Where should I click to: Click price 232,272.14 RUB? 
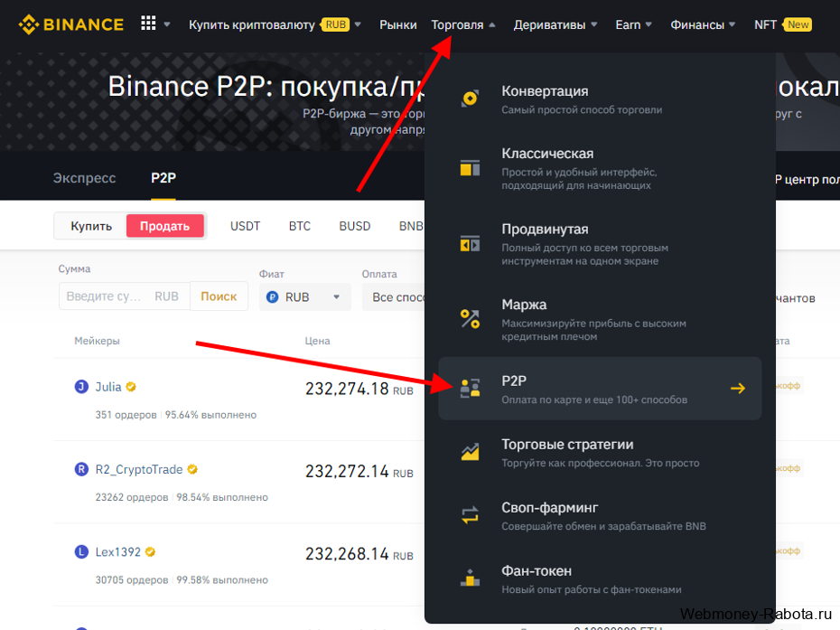[x=359, y=471]
